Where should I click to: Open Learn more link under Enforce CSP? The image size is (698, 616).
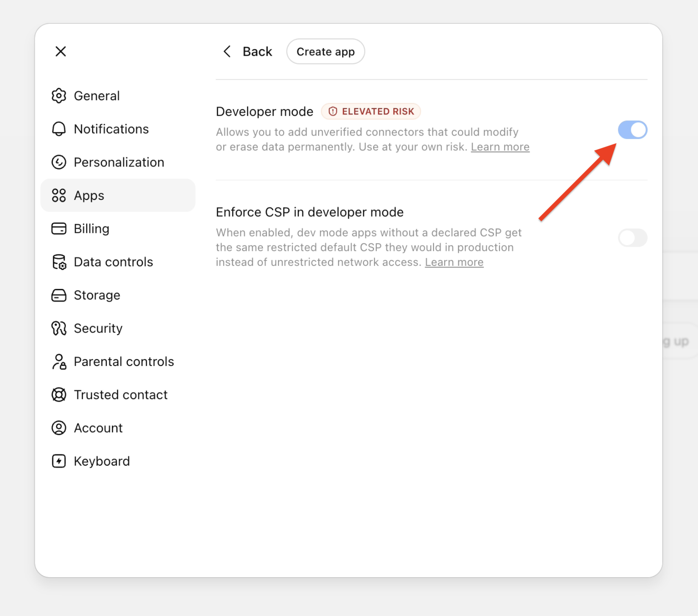pyautogui.click(x=454, y=262)
